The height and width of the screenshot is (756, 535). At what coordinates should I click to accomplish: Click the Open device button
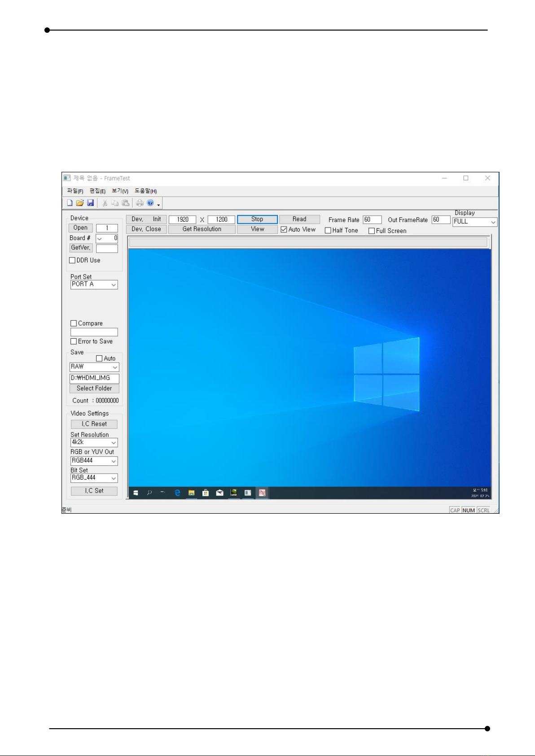tap(81, 228)
